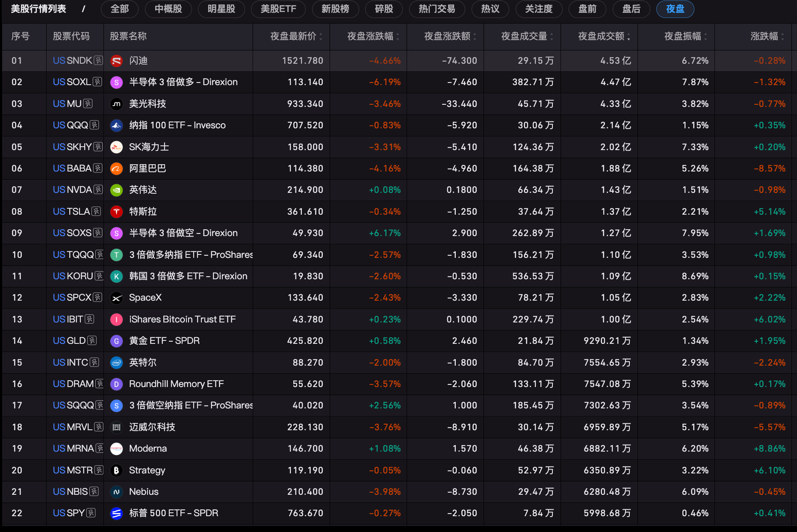This screenshot has width=797, height=532.
Task: Select the Moderna row name
Action: point(148,449)
